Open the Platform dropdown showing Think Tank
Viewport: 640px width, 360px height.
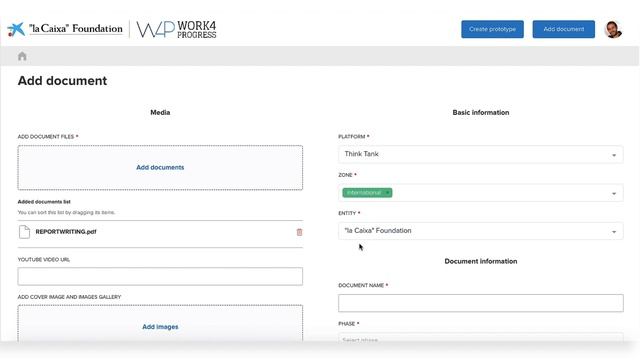480,154
